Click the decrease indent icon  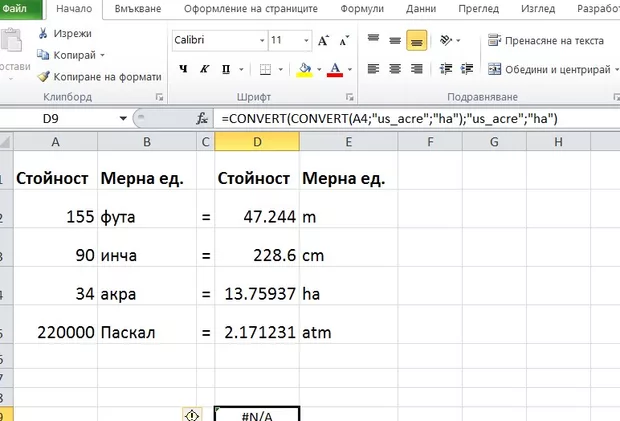pos(446,69)
